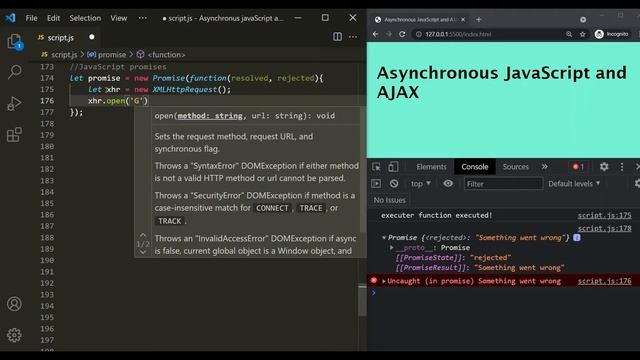
Task: Click the <function> breadcrumb item
Action: pos(161,54)
